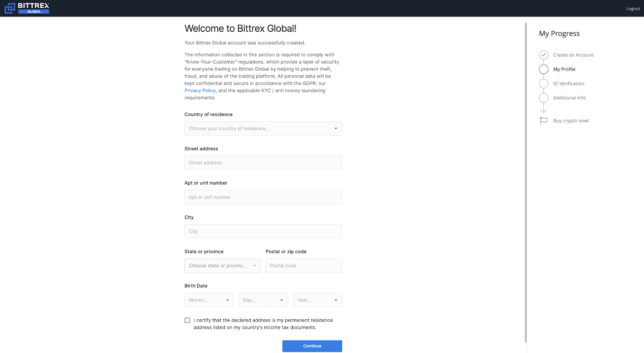Open the Country of residence dropdown

[x=263, y=129]
